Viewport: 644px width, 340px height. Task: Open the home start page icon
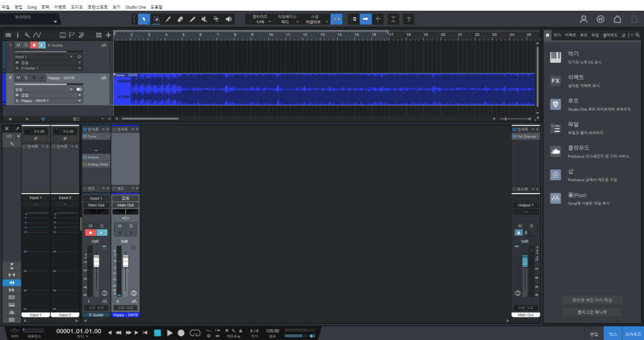[x=617, y=19]
